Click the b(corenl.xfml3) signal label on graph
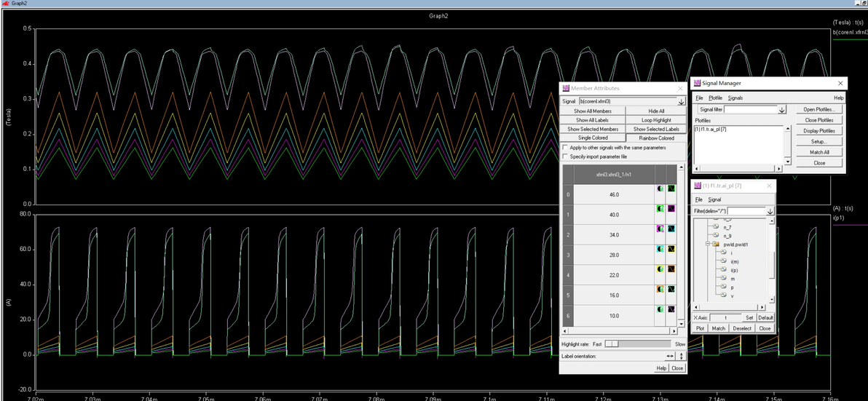 [849, 33]
